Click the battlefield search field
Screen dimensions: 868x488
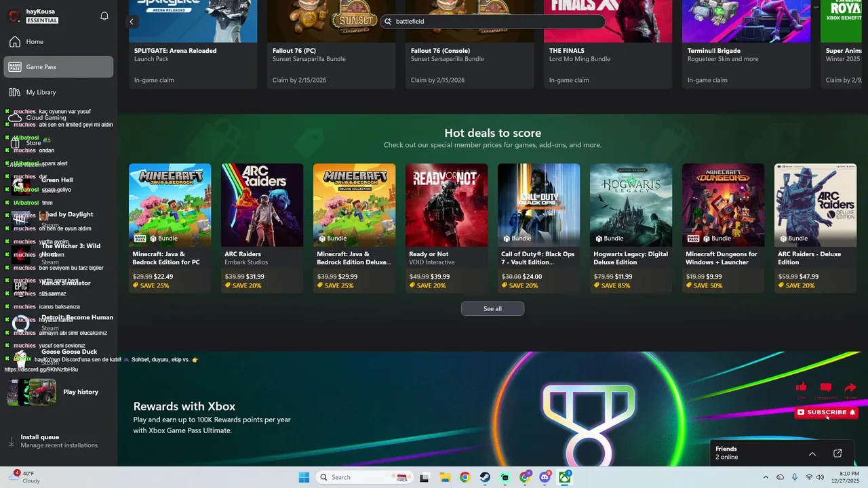pyautogui.click(x=493, y=22)
